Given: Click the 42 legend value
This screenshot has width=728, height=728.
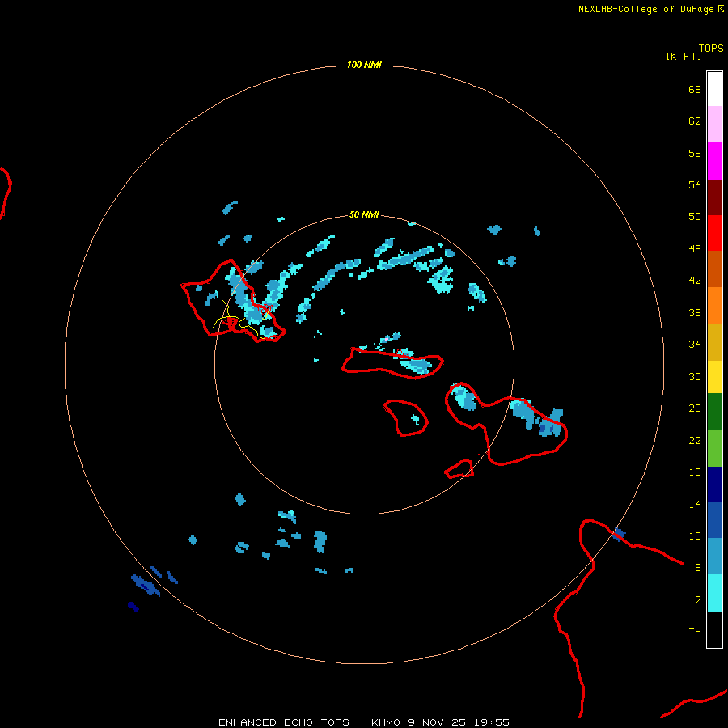Looking at the screenshot, I should 695,281.
